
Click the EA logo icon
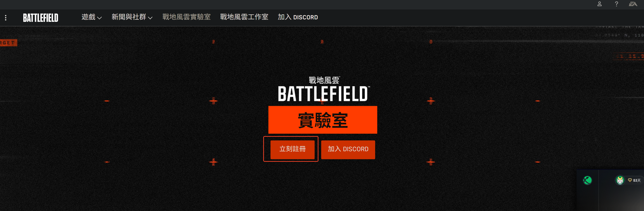(633, 4)
